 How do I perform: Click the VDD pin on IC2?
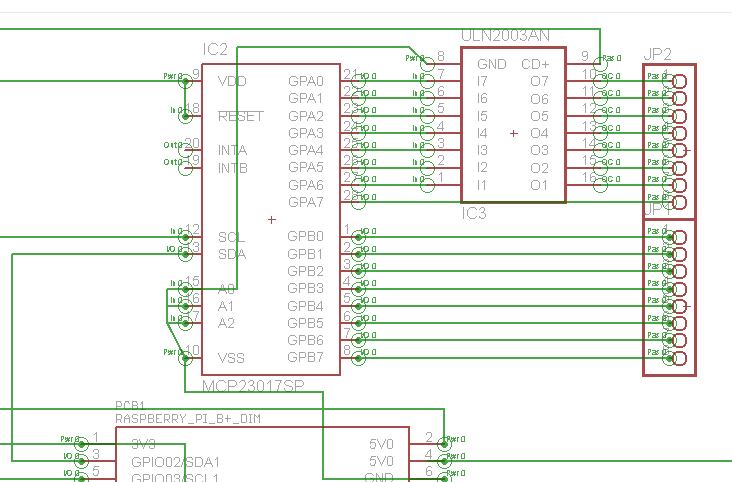tap(232, 81)
